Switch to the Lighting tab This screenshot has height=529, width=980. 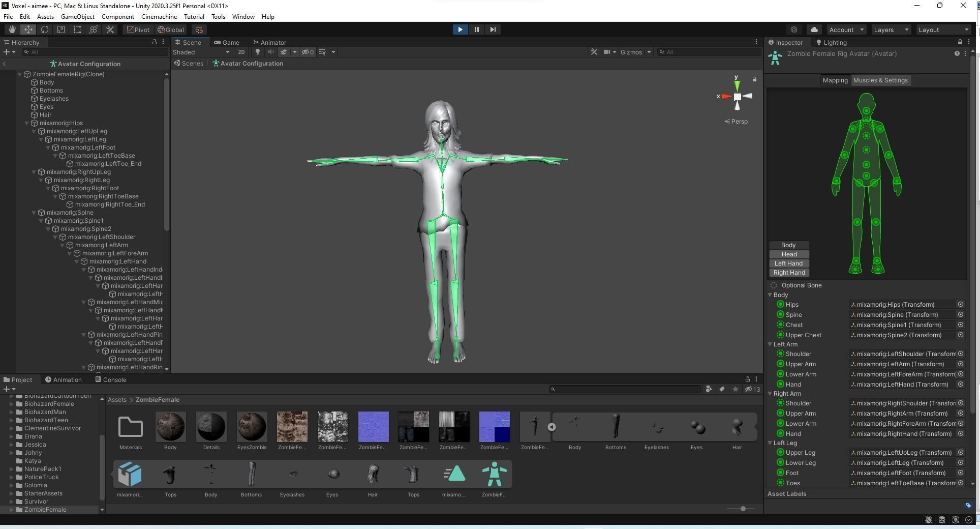click(x=831, y=42)
